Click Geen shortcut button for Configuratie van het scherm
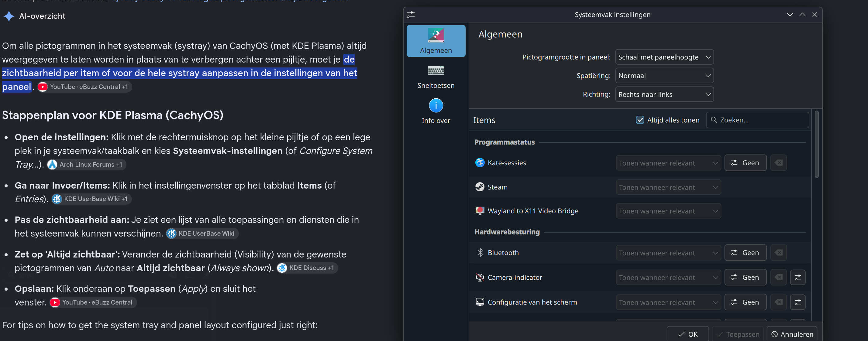The image size is (868, 341). click(745, 302)
